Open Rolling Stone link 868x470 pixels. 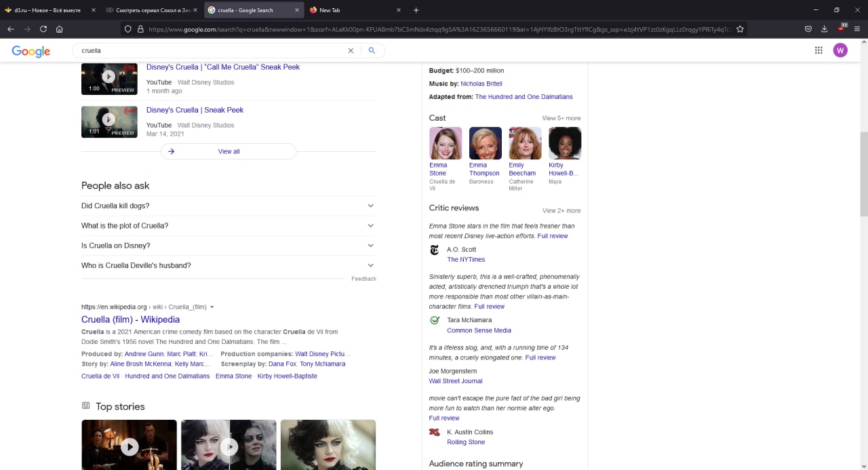[466, 442]
